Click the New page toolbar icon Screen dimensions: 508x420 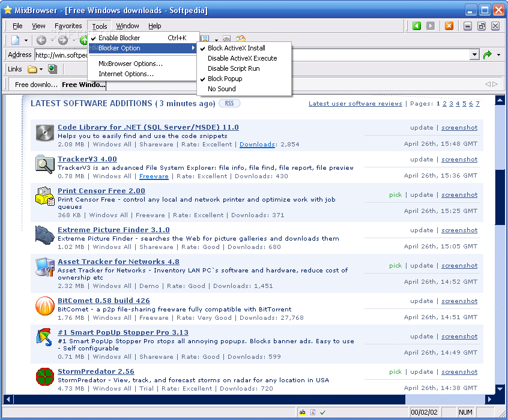15,40
